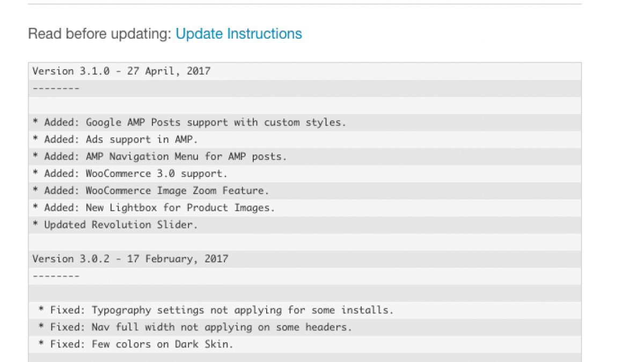
Task: Click the 'Version 3.0.2' heading text
Action: tap(71, 259)
